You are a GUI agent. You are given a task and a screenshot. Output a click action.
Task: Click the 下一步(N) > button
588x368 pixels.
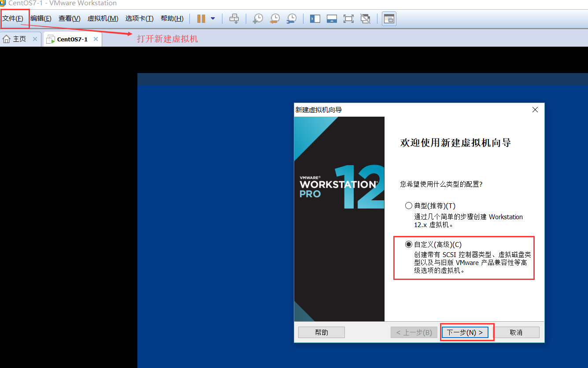pos(465,332)
